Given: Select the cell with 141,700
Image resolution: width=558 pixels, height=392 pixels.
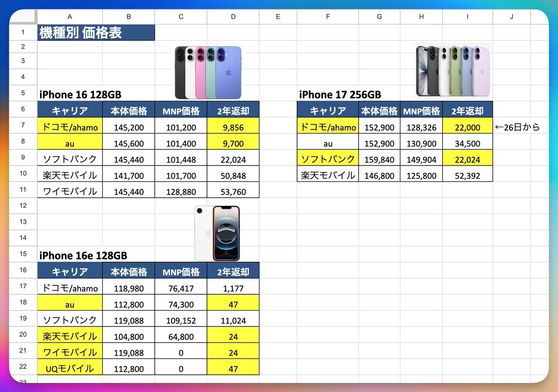Looking at the screenshot, I should [x=129, y=174].
